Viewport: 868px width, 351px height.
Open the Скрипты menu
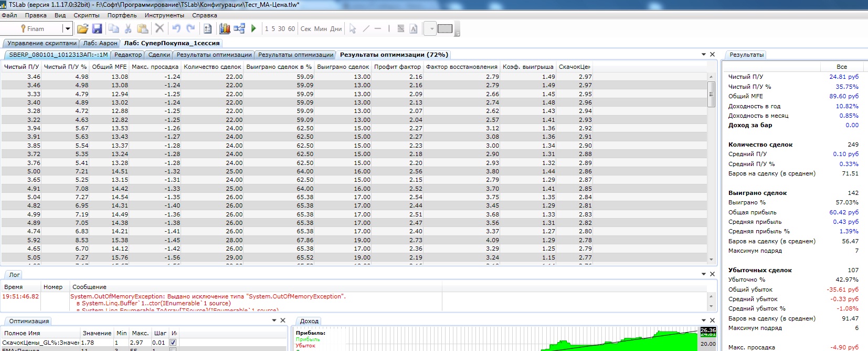87,15
